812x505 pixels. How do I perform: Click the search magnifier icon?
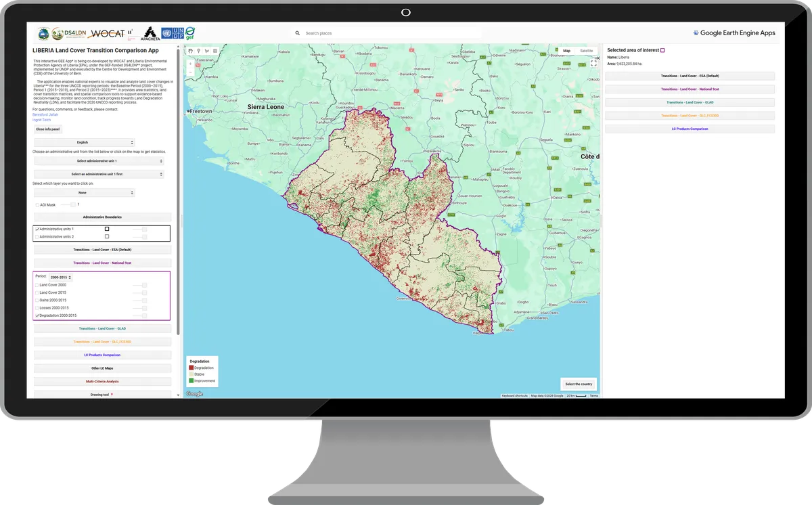(298, 33)
